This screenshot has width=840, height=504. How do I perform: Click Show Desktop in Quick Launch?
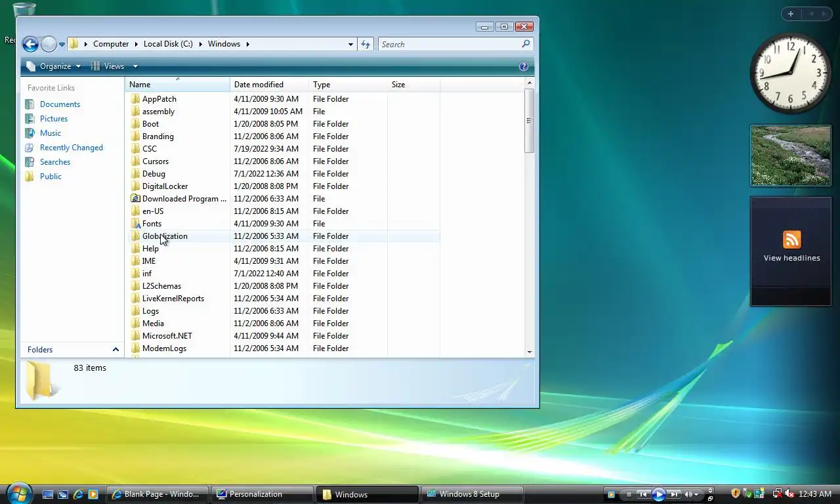(47, 494)
